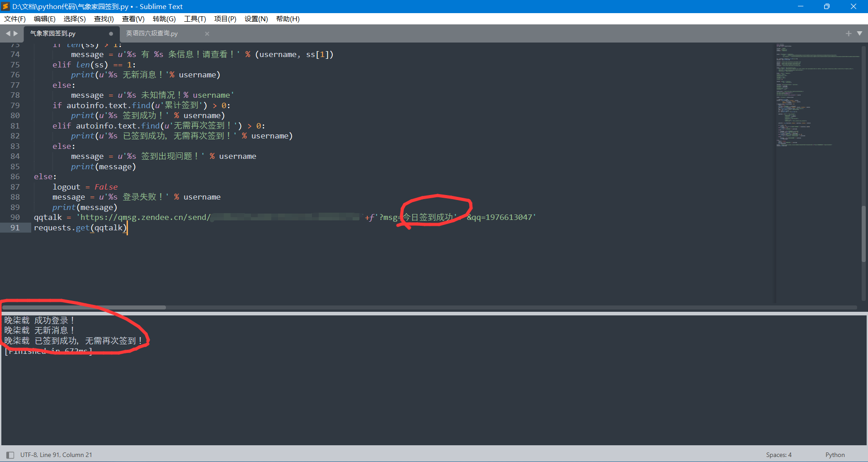Click '签到出现问题' message on line 84
This screenshot has width=868, height=462.
point(164,156)
